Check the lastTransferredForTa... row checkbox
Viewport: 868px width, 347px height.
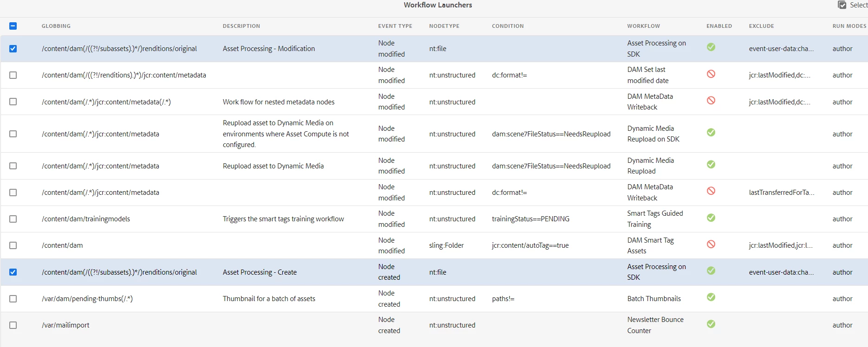coord(13,193)
